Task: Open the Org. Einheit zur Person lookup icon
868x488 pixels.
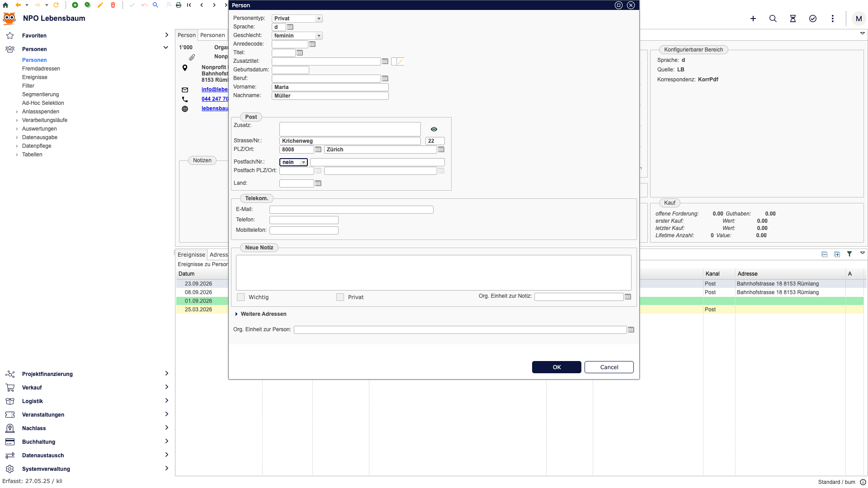Action: click(x=631, y=330)
